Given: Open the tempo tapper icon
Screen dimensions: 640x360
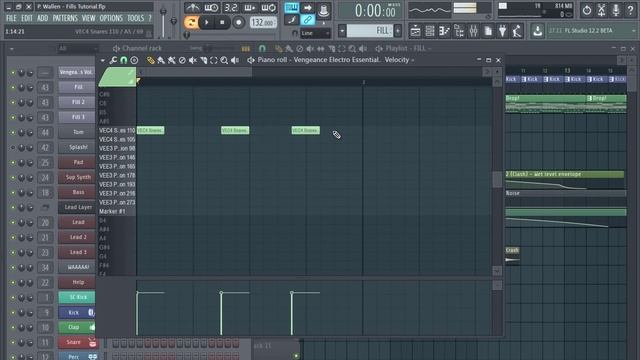Looking at the screenshot, I should tap(517, 31).
